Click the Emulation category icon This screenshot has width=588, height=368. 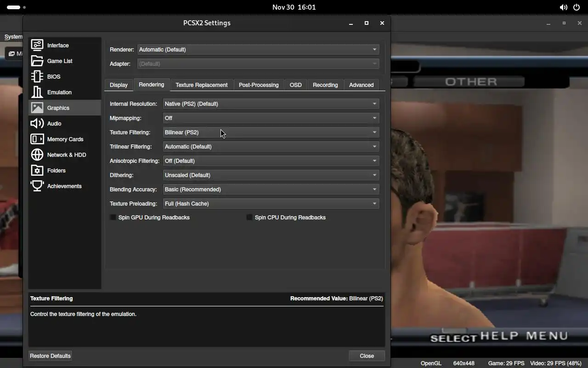coord(37,92)
